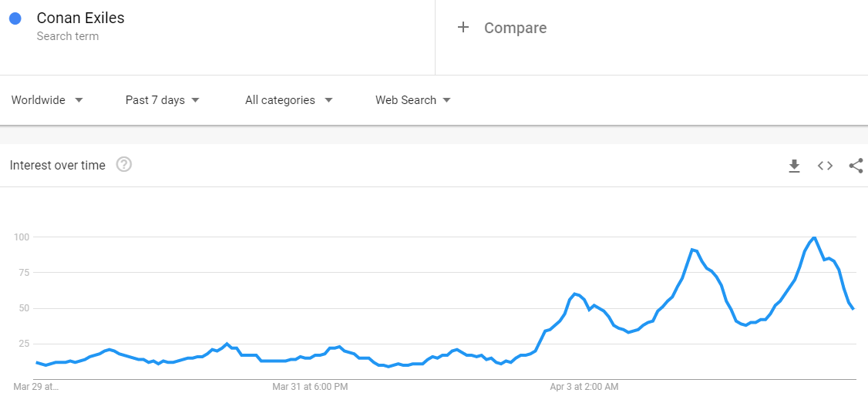The width and height of the screenshot is (868, 403).
Task: Select the Apr 3 at 2:00 AM axis label
Action: [x=585, y=386]
